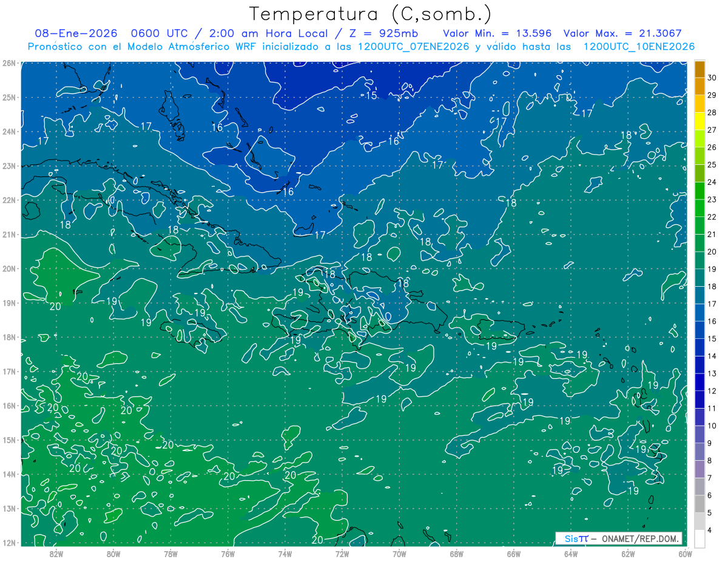Click the "Valor Min. = 13.596" readout
728x562 pixels.
[x=497, y=33]
